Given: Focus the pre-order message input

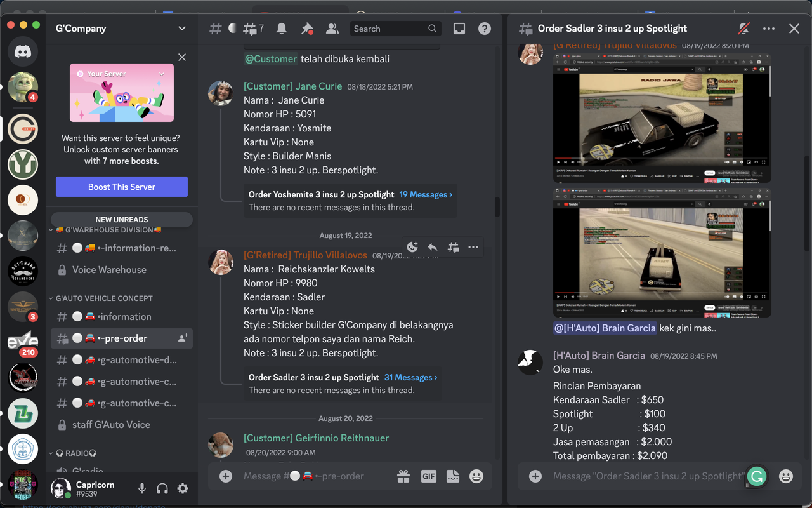Looking at the screenshot, I should (315, 476).
